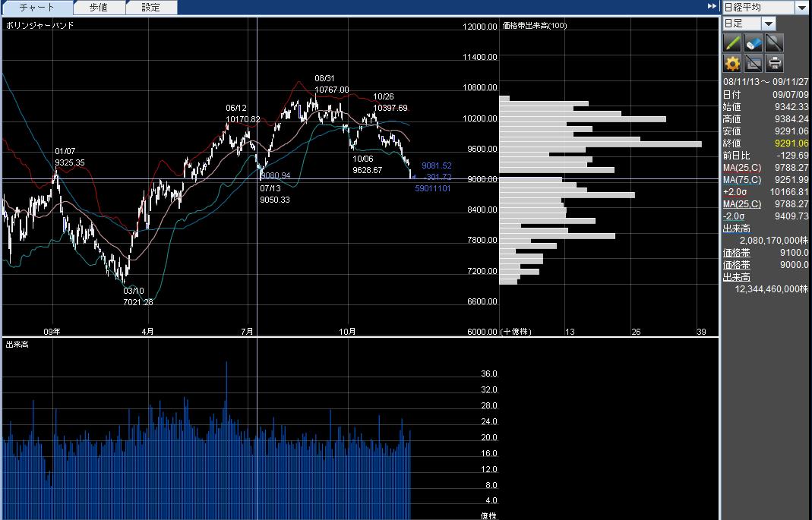Click the 6000.00 price axis label
Image resolution: width=812 pixels, height=520 pixels.
click(482, 332)
